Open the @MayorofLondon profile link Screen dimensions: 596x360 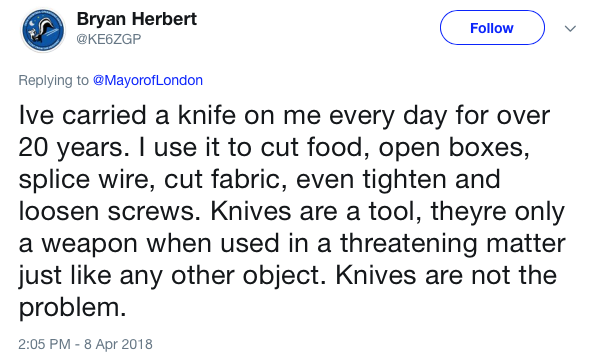[148, 80]
